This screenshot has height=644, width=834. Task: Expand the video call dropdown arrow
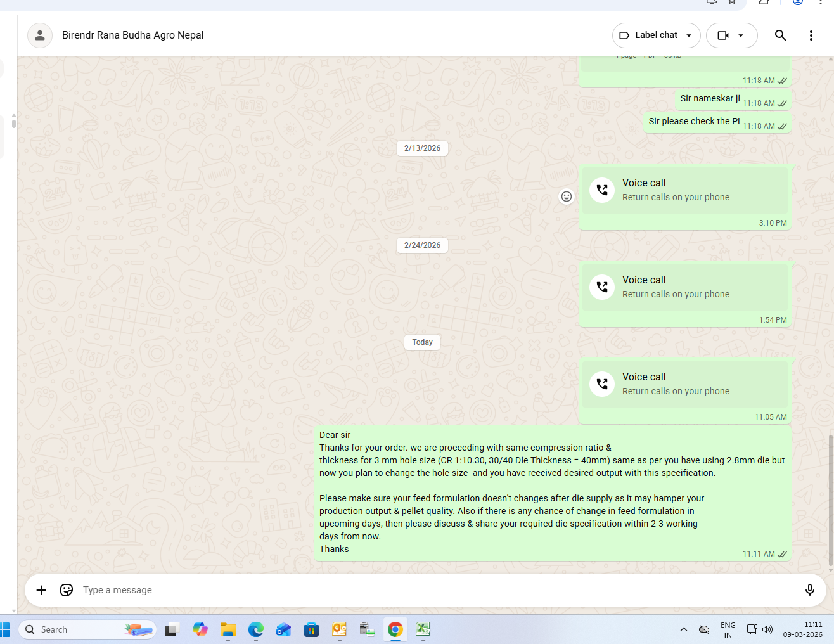[x=741, y=35]
